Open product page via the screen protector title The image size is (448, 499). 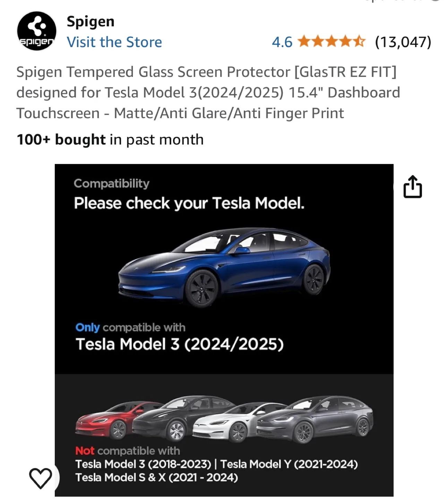tap(208, 92)
